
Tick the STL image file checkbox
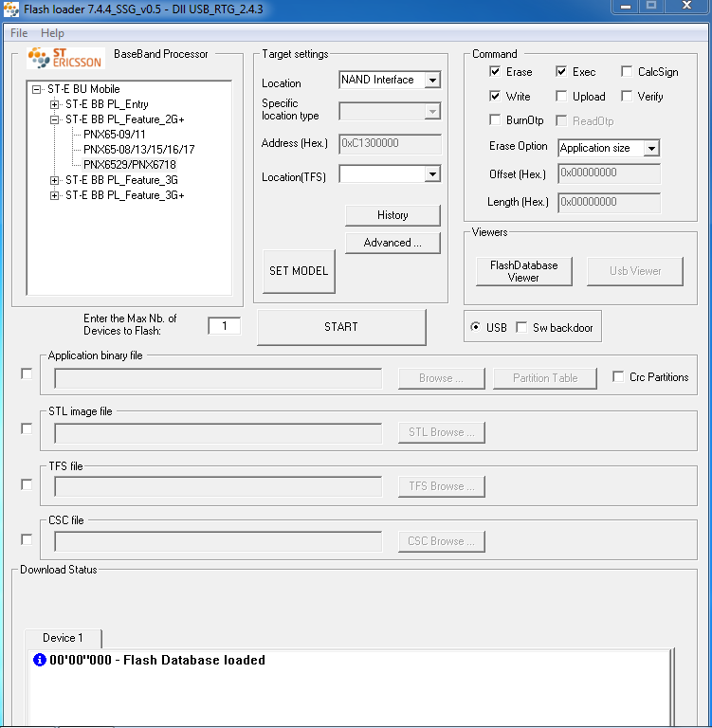point(27,428)
